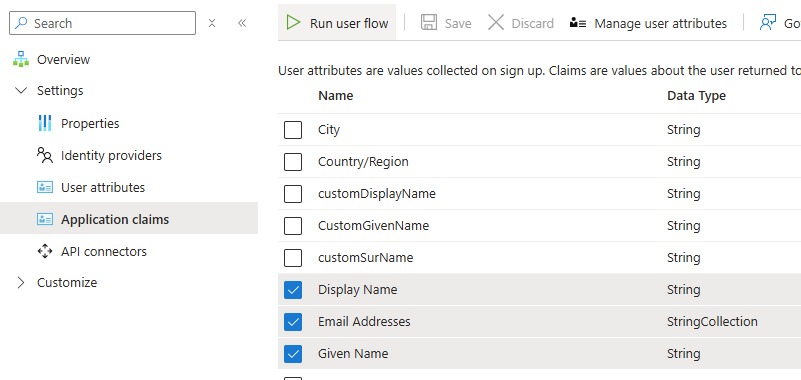Click the magnifier icon in Search box
Screen dimensions: 801x380
pos(21,23)
